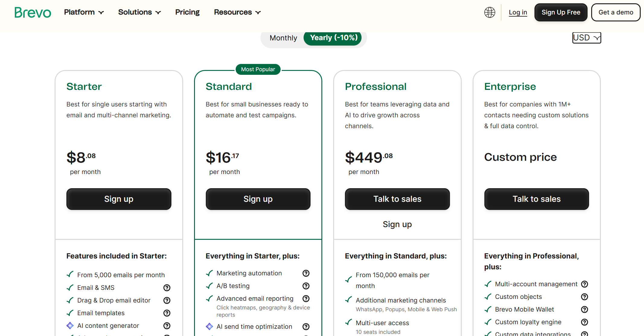Open tooltip for Multi-account management
Image resolution: width=644 pixels, height=336 pixels.
584,284
